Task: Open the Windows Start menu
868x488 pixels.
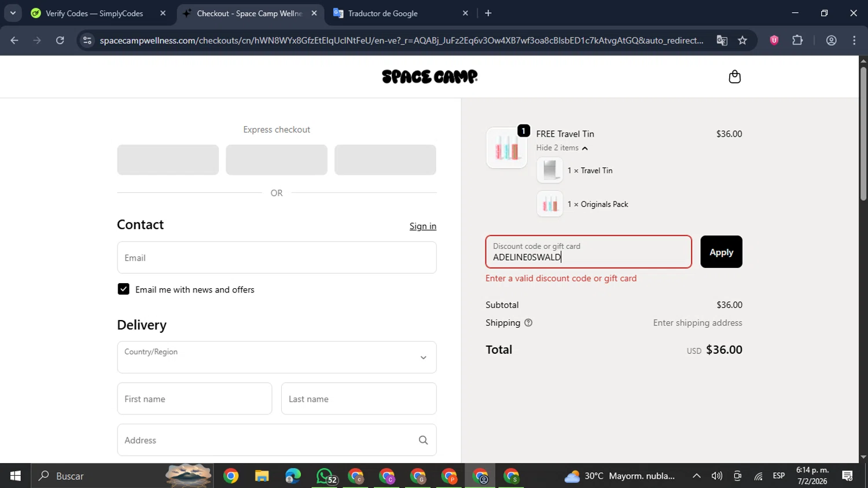Action: (x=15, y=476)
